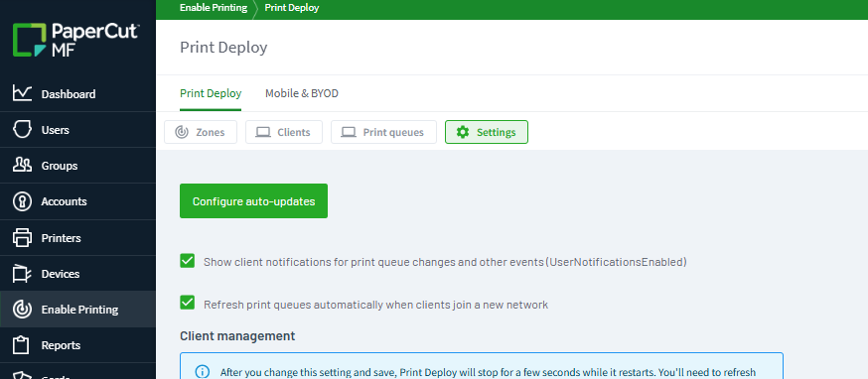This screenshot has height=379, width=868.
Task: Click the Print queues laptop icon
Action: 349,132
